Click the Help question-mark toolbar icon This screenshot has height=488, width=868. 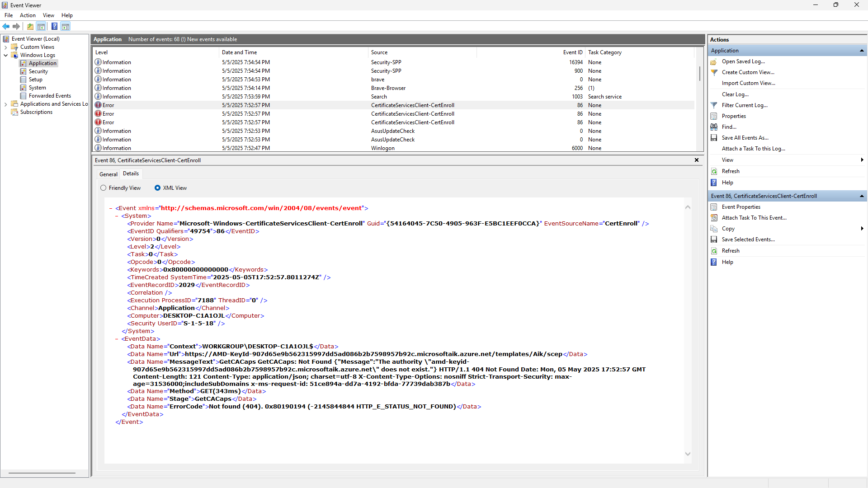point(54,26)
